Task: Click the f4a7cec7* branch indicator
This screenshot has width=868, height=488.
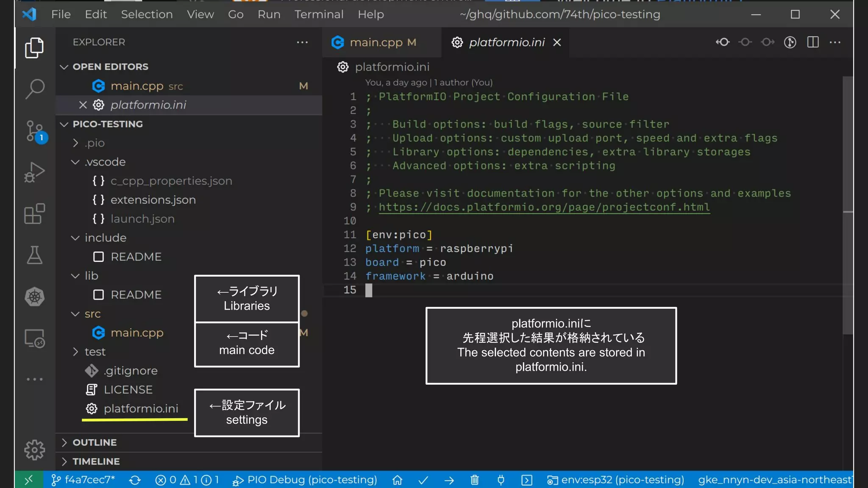Action: [x=83, y=480]
